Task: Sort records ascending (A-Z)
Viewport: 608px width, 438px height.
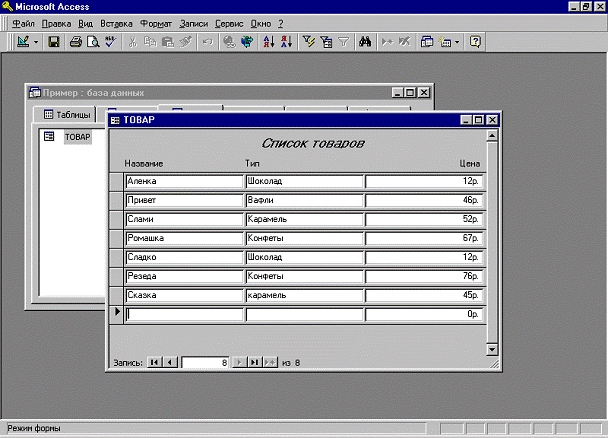Action: [x=268, y=42]
